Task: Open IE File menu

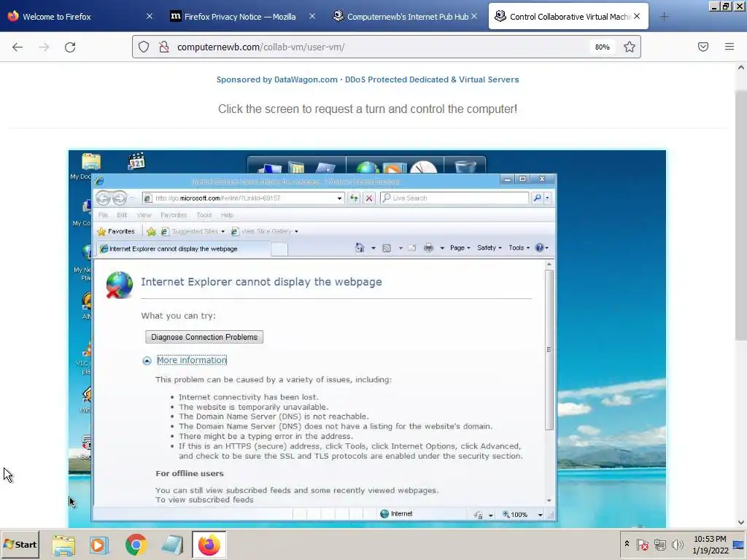Action: (x=103, y=215)
